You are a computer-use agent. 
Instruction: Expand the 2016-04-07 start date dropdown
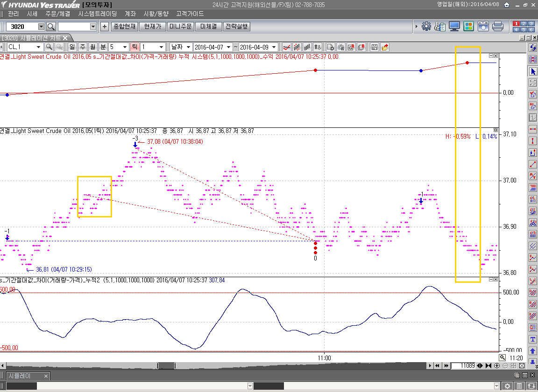(x=227, y=47)
